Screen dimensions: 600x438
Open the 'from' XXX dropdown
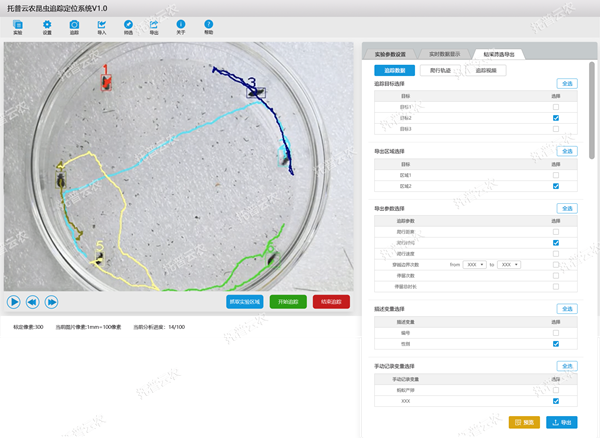pos(475,264)
